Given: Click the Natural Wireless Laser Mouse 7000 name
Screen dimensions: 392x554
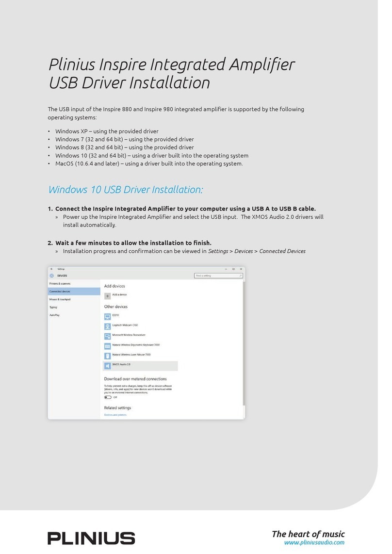Looking at the screenshot, I should 131,355.
